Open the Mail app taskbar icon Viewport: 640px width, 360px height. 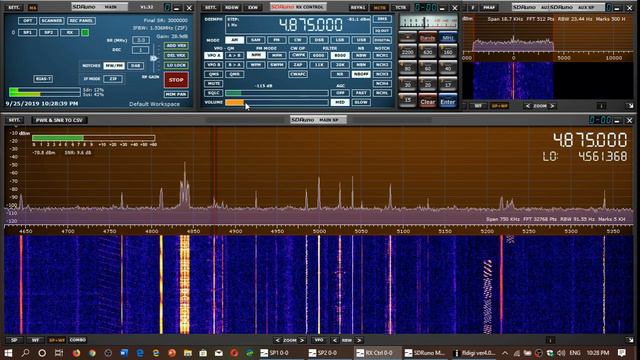[219, 353]
